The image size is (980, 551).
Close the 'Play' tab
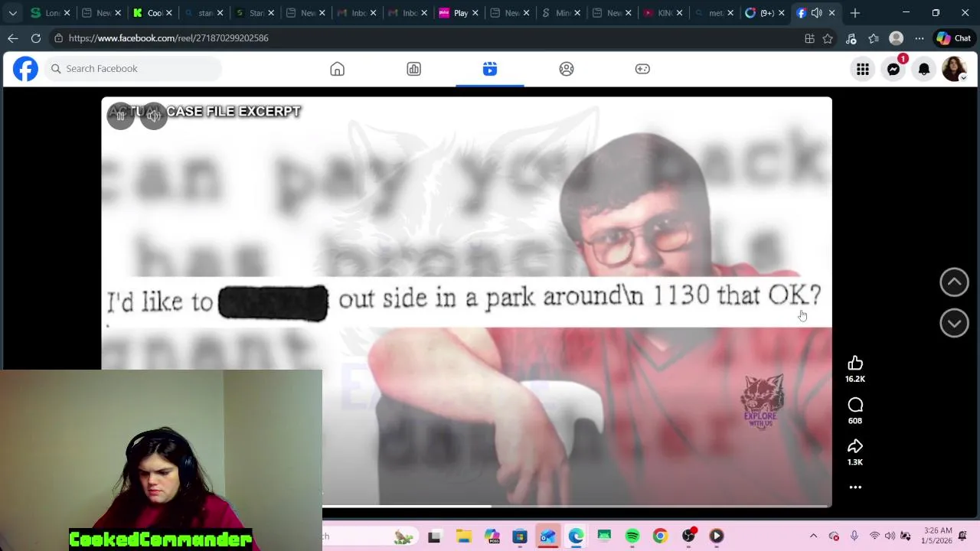click(475, 13)
